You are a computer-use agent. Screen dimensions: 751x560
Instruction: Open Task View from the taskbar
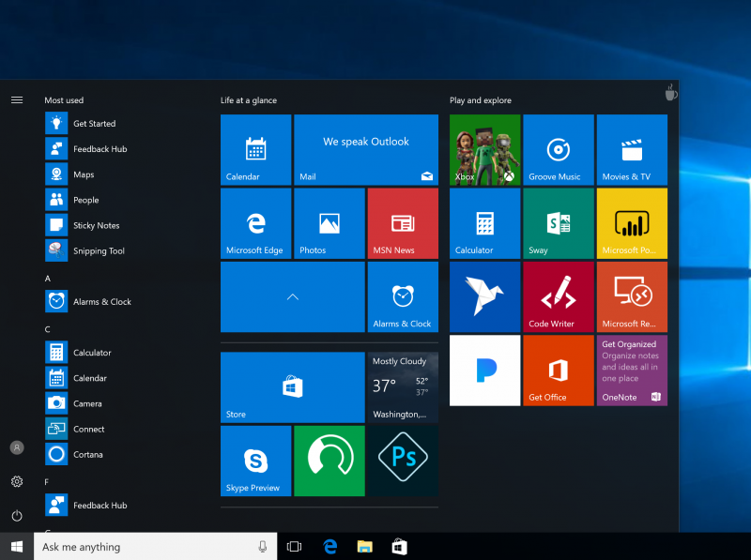pyautogui.click(x=294, y=547)
